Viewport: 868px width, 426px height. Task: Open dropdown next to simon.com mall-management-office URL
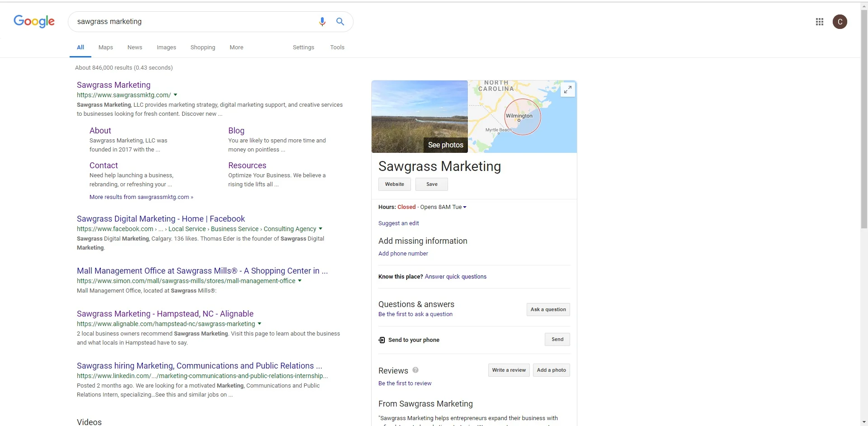click(x=300, y=281)
